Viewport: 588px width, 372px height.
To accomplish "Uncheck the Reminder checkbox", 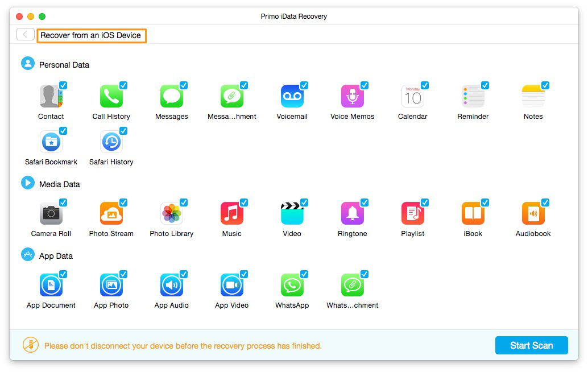I will [485, 85].
